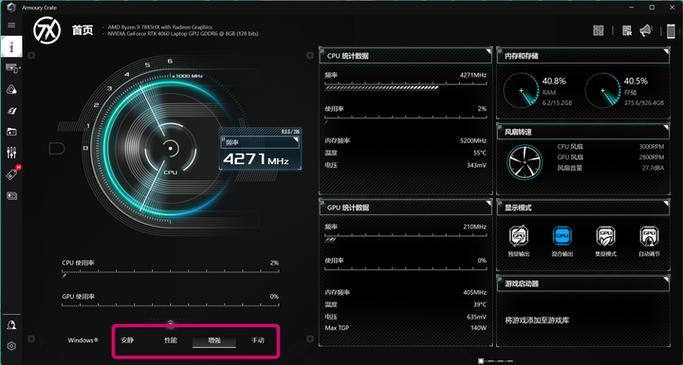Open the Settings gear icon

tap(12, 346)
